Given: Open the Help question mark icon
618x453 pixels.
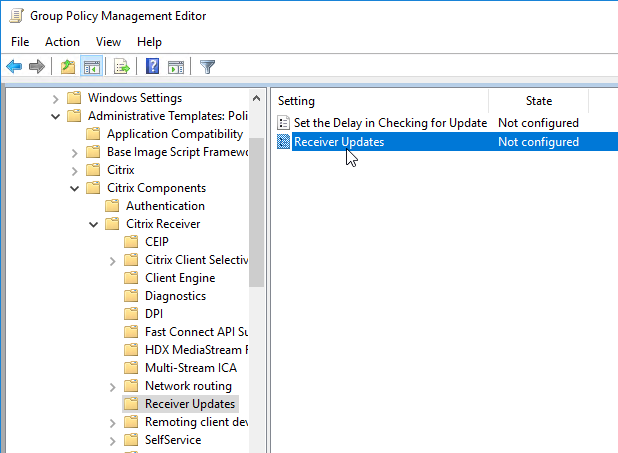Looking at the screenshot, I should click(153, 66).
